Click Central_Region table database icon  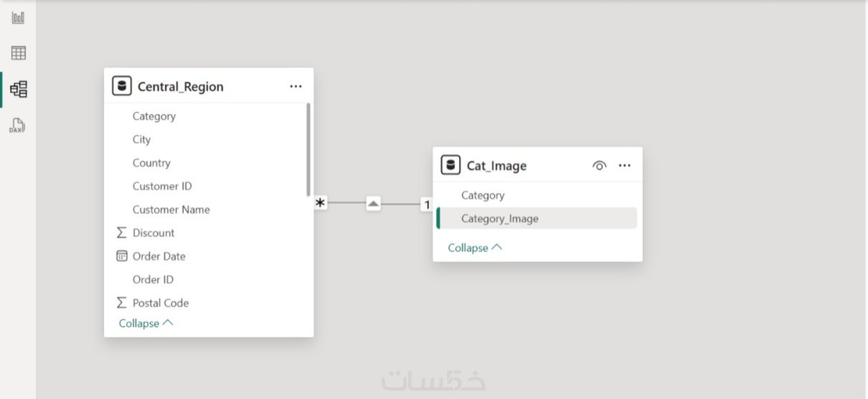[x=122, y=86]
